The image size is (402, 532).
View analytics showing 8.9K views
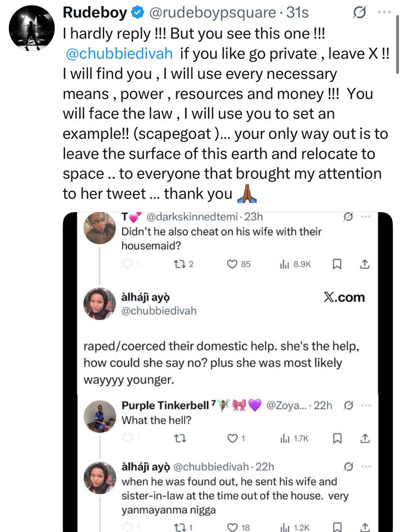tap(295, 264)
